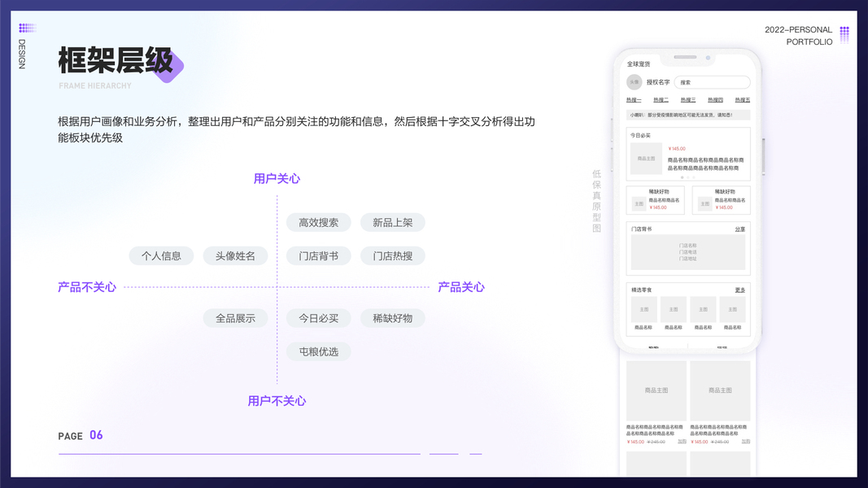The height and width of the screenshot is (488, 868).
Task: Click the 全球宠货 title in phone mockup
Action: (x=639, y=64)
